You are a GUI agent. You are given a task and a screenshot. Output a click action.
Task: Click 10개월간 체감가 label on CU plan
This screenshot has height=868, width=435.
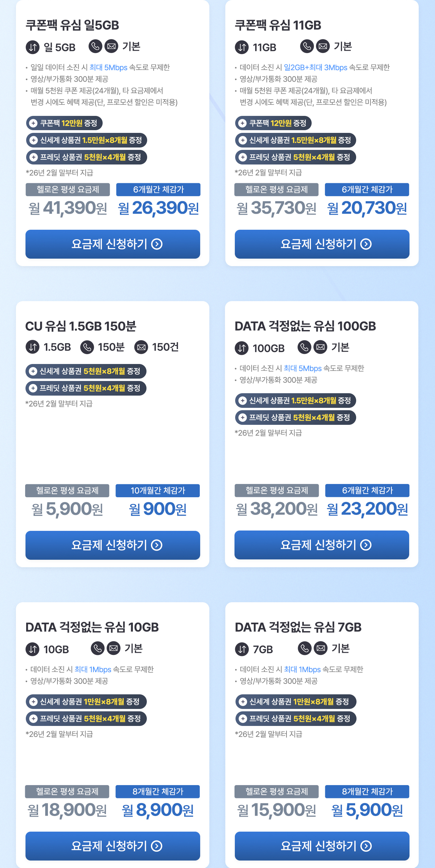point(158,490)
